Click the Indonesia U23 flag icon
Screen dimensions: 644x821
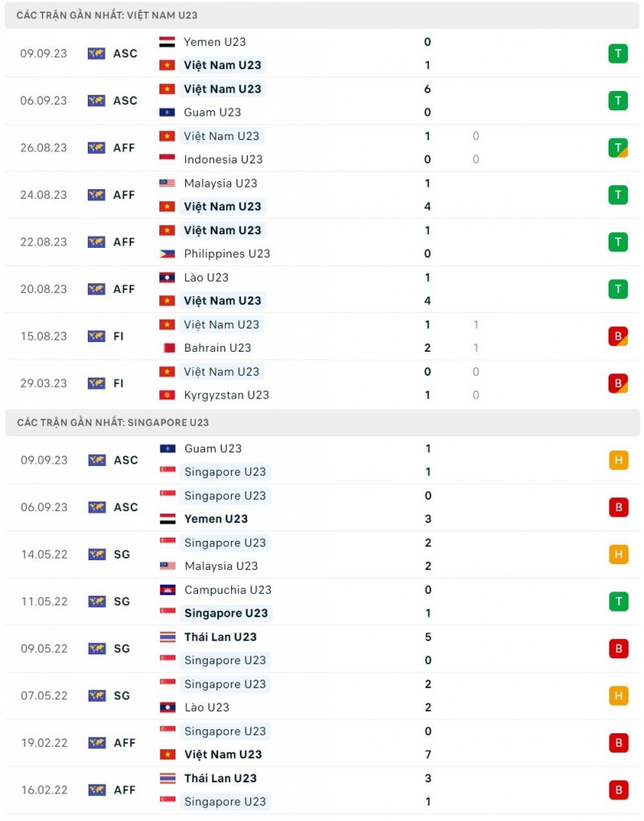(167, 159)
